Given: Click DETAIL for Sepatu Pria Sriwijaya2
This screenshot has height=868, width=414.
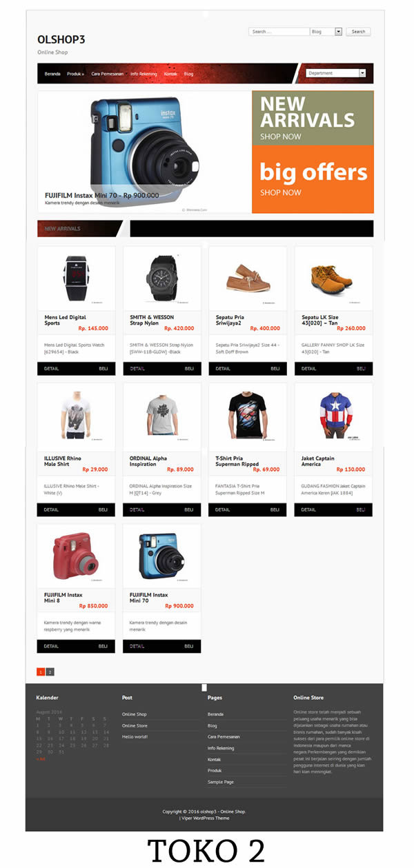Looking at the screenshot, I should [223, 369].
